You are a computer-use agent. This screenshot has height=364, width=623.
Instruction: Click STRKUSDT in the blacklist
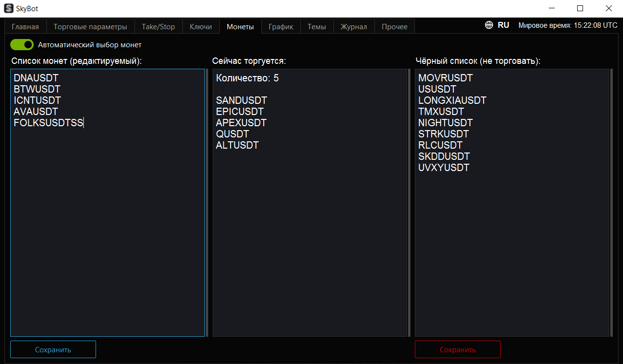click(444, 134)
